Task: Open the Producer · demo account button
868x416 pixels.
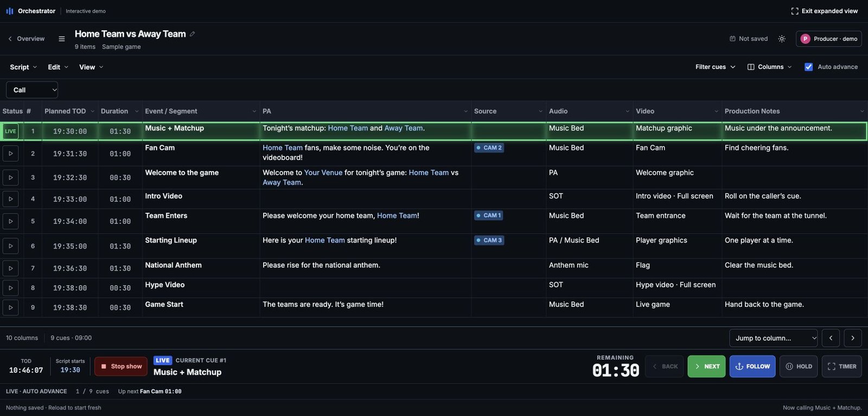Action: point(829,39)
